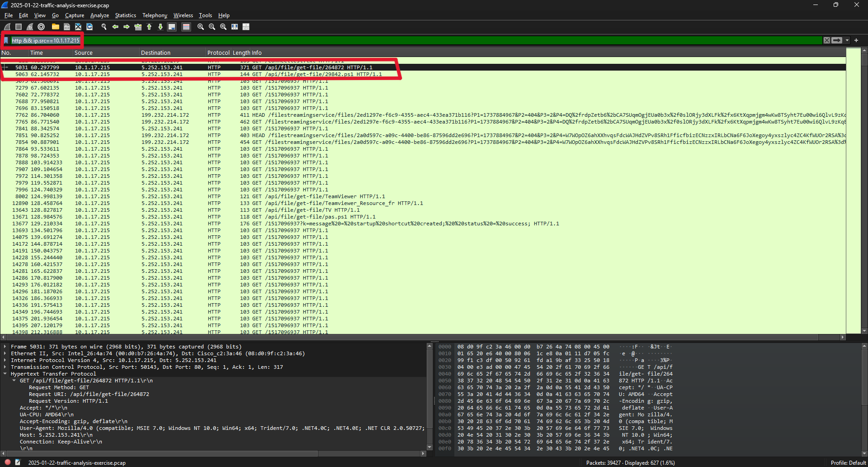Collapse the Hypertext Transfer Protocol section
Viewport: 868px width, 467px height.
[5, 374]
